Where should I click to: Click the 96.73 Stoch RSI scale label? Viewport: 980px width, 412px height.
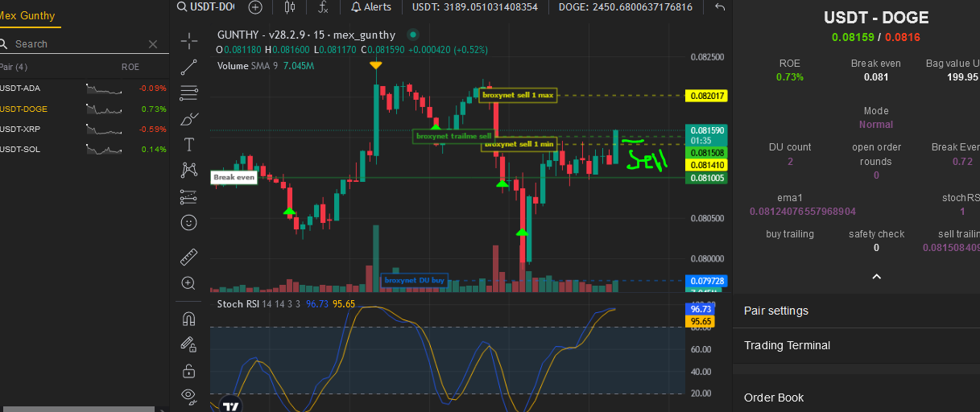coord(701,309)
